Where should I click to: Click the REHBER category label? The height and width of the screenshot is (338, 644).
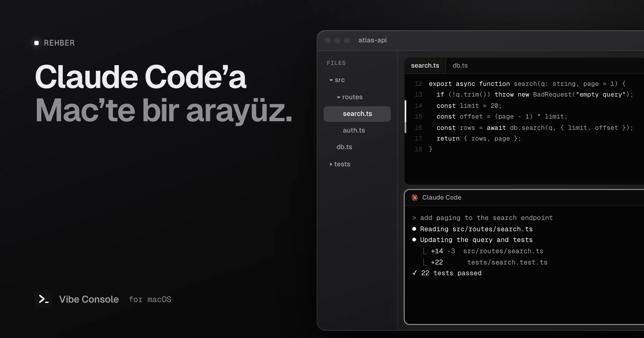[x=59, y=43]
